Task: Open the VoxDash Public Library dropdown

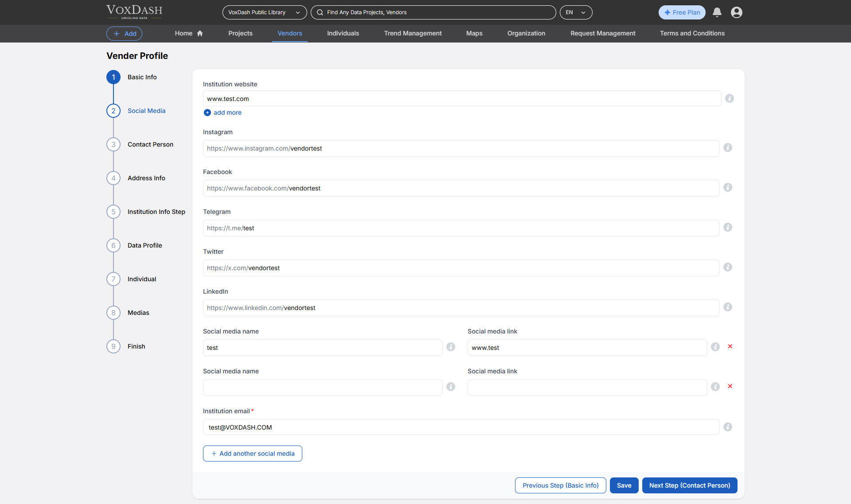Action: (x=264, y=12)
